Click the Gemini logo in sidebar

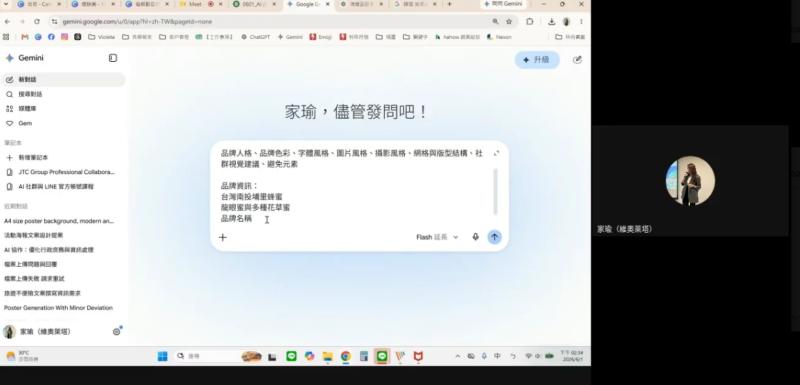coord(24,58)
